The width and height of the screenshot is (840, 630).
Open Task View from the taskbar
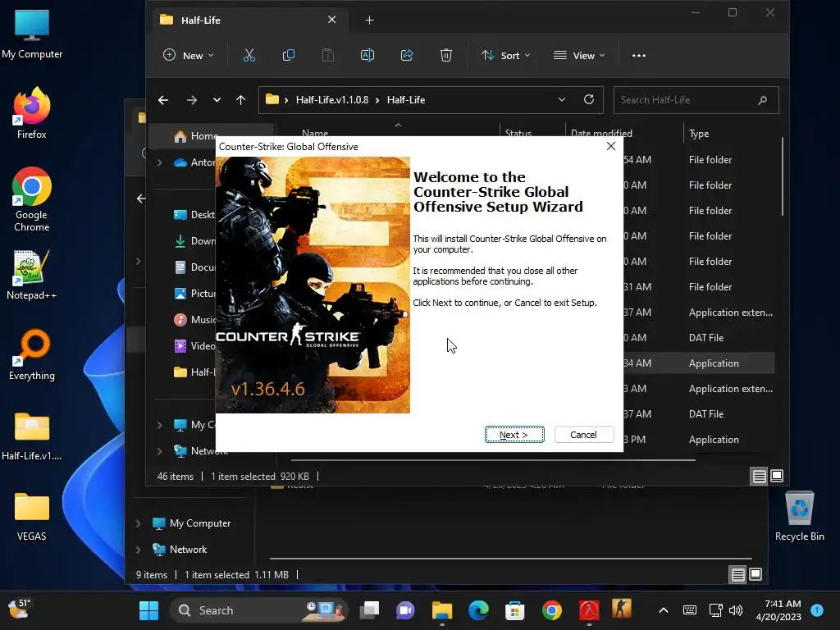[x=369, y=610]
